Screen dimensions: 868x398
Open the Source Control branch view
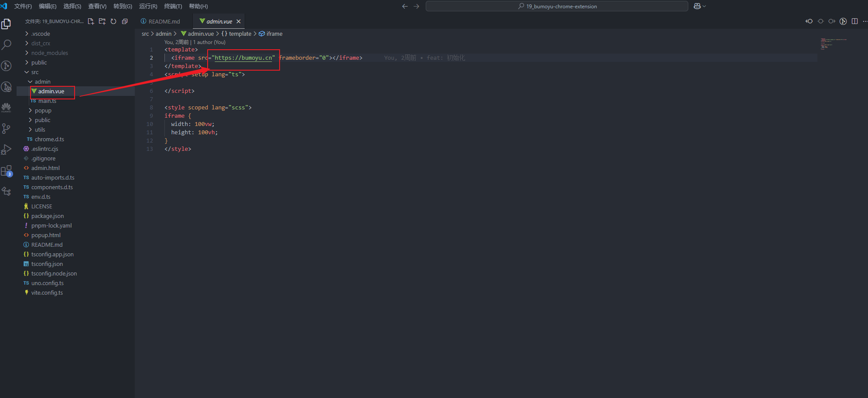click(x=6, y=129)
